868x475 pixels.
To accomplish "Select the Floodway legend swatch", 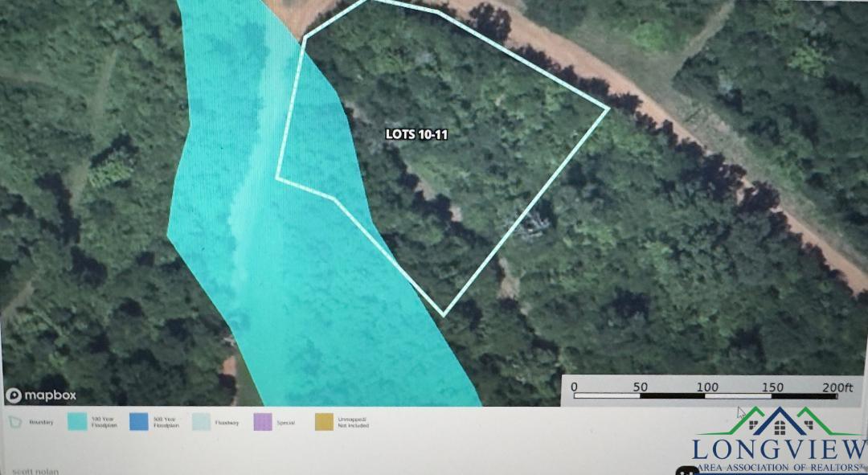I will 202,422.
